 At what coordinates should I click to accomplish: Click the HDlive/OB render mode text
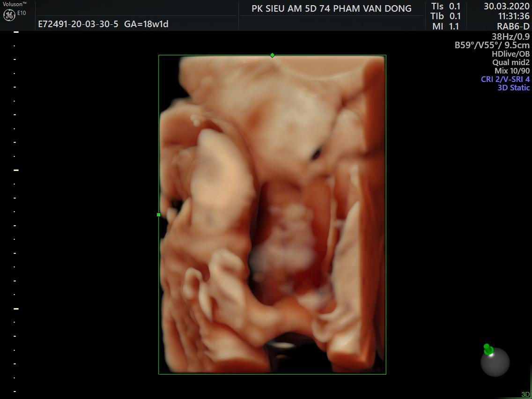pos(510,54)
